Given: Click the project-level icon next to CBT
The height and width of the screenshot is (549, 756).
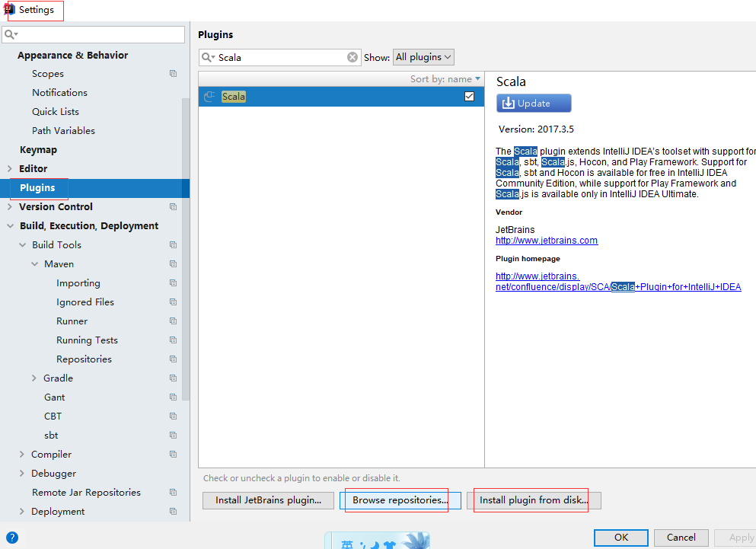Looking at the screenshot, I should (173, 417).
